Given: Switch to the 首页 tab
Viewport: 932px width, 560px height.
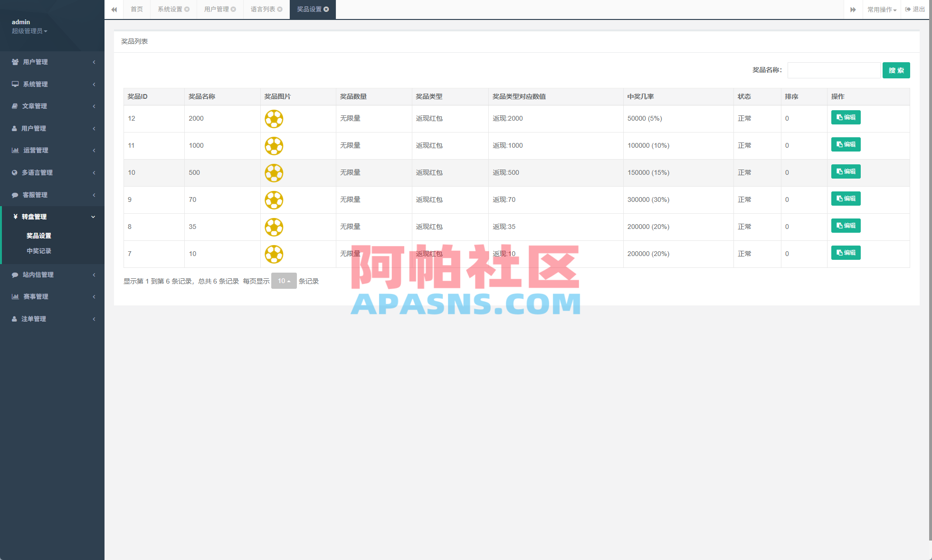Looking at the screenshot, I should point(136,9).
